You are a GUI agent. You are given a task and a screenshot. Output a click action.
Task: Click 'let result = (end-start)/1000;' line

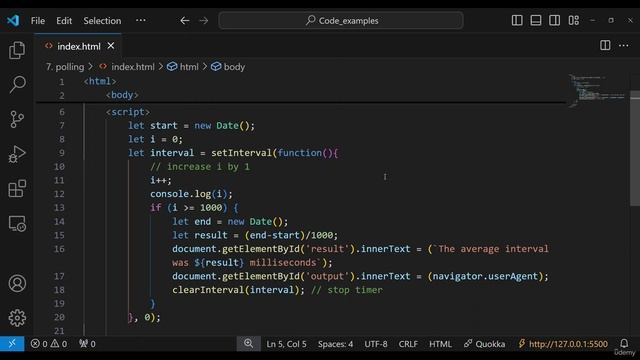pos(255,235)
